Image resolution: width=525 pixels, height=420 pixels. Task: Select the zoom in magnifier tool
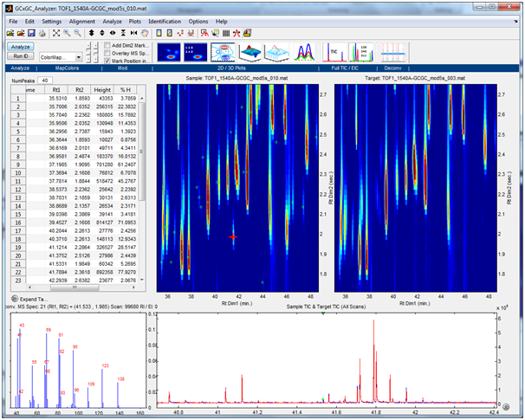(x=68, y=32)
